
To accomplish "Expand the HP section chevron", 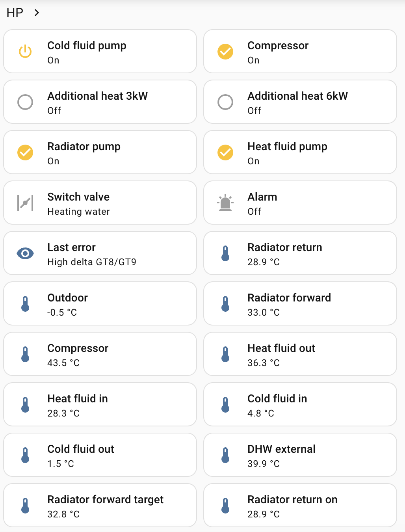I will 37,13.
